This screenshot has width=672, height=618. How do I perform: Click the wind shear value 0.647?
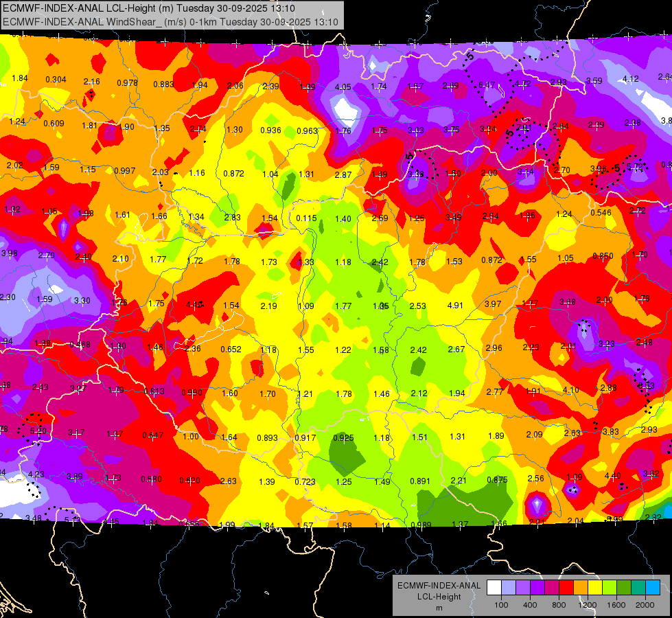[153, 435]
